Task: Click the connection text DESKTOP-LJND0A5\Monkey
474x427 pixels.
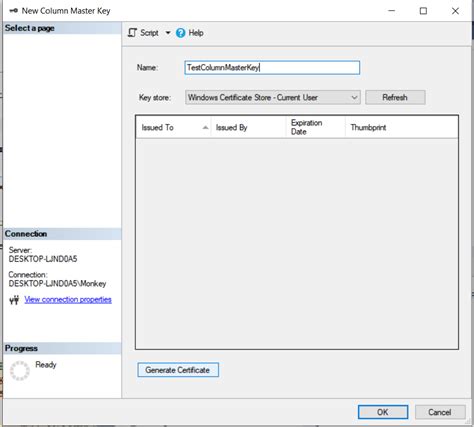Action: (x=57, y=284)
